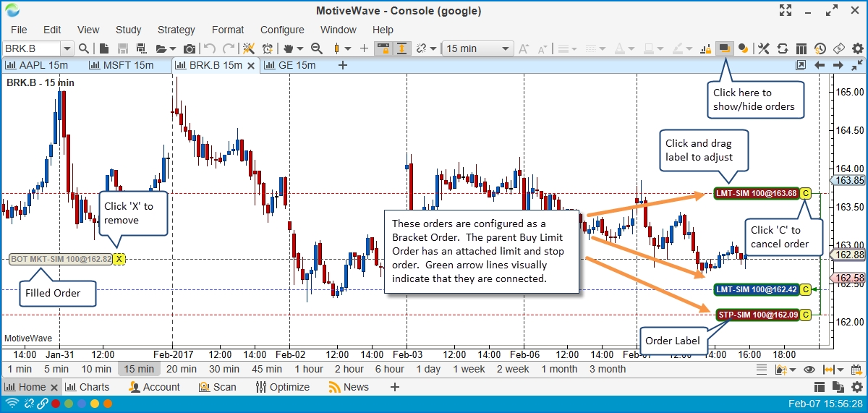Viewport: 868px width, 413px height.
Task: Click the save-as disk icon with dots
Action: coord(141,48)
